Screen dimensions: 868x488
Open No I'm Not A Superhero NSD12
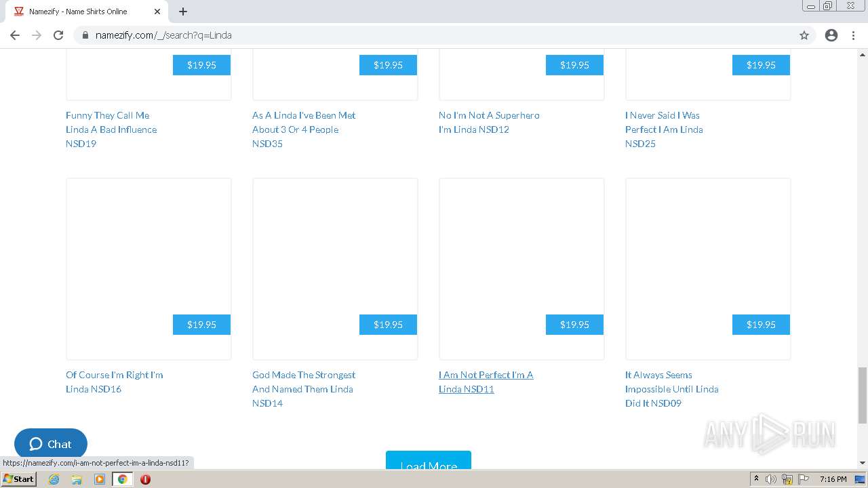[489, 122]
